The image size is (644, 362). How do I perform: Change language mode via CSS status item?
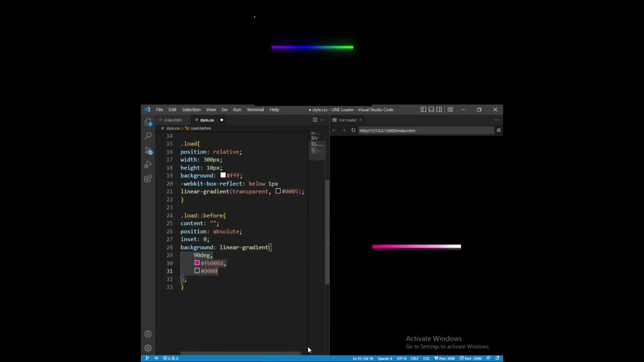(426, 358)
